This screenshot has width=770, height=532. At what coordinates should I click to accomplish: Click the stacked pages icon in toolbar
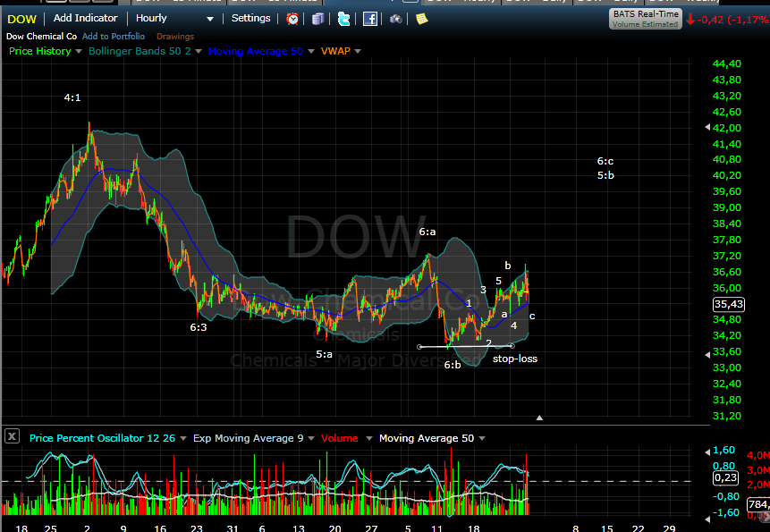[318, 18]
